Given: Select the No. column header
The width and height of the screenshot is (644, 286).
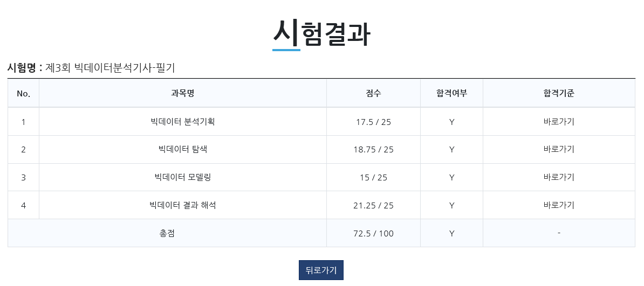Looking at the screenshot, I should click(23, 94).
